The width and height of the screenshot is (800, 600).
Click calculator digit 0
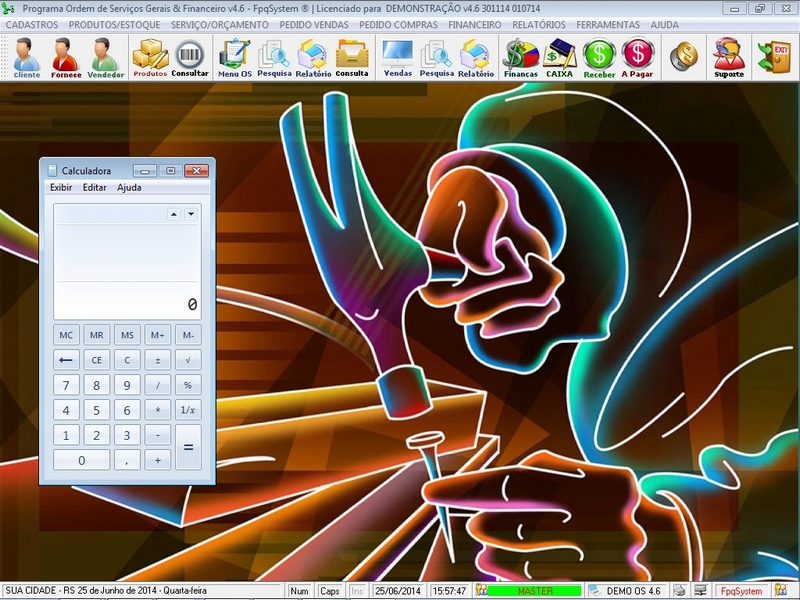(82, 460)
